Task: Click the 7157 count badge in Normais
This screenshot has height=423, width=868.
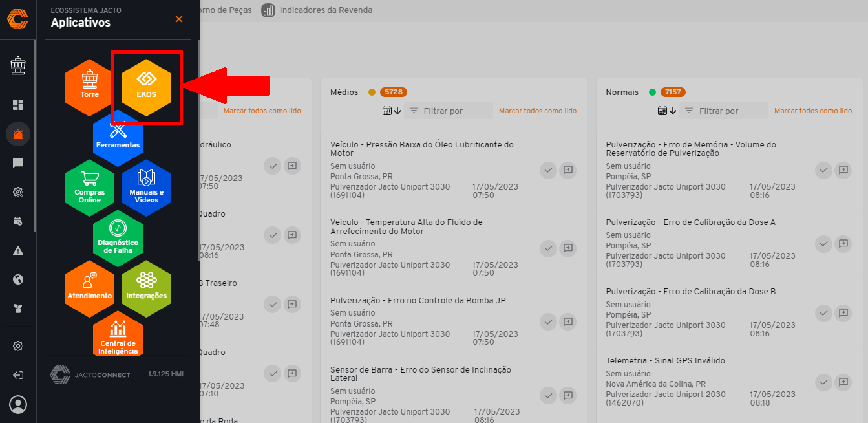Action: click(x=673, y=92)
